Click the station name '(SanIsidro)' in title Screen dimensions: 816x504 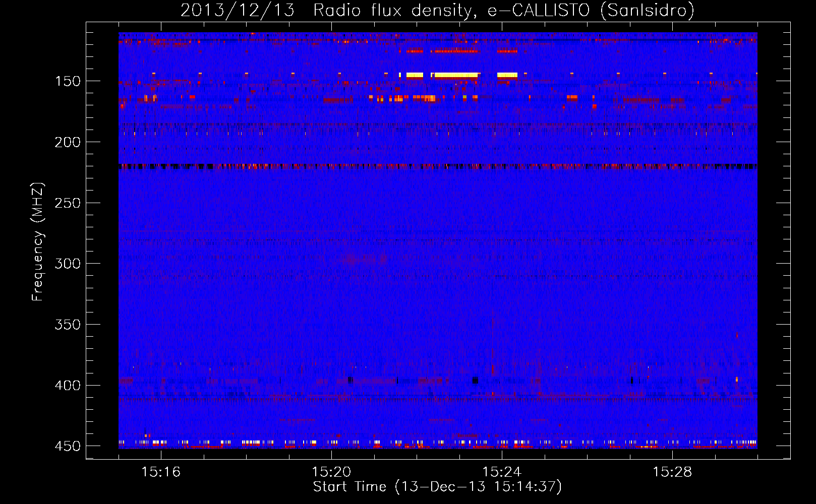click(x=648, y=10)
